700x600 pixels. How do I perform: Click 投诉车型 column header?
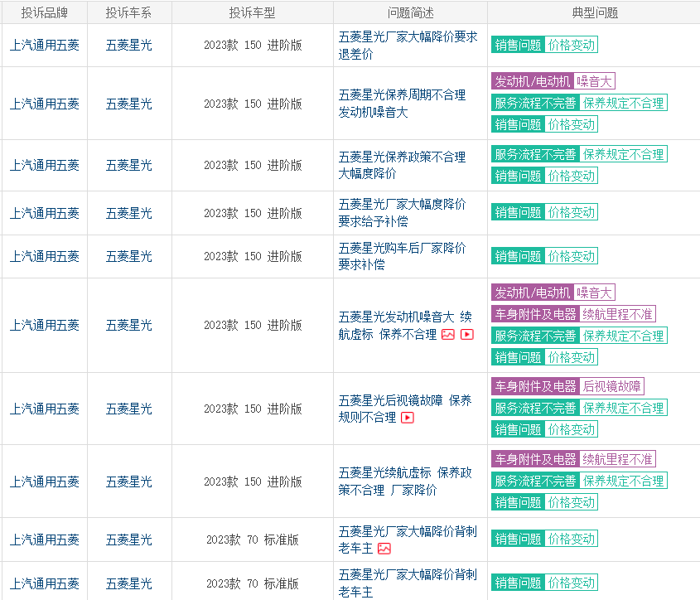252,13
